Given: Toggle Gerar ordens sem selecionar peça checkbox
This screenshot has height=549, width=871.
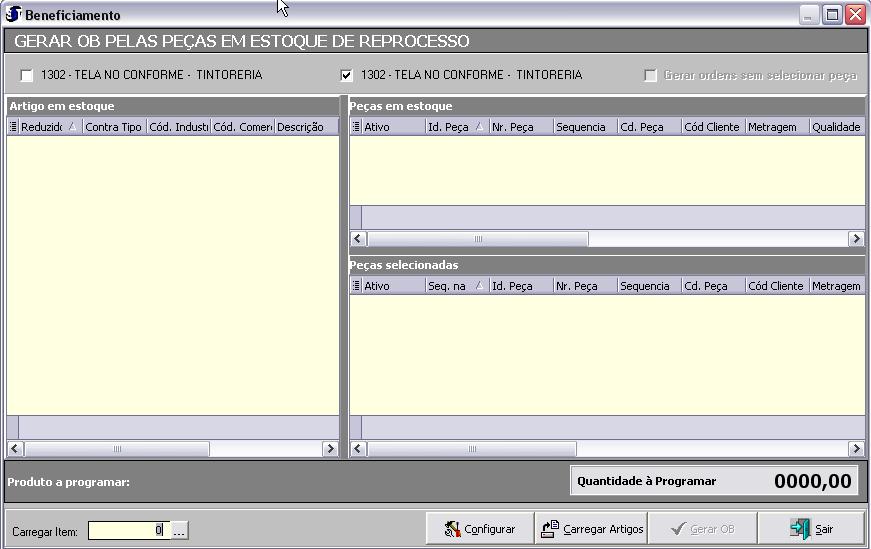Looking at the screenshot, I should point(651,75).
